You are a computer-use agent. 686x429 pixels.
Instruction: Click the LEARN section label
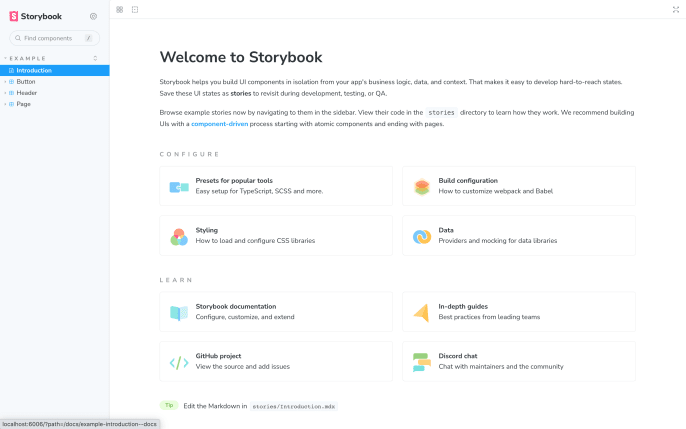click(176, 280)
